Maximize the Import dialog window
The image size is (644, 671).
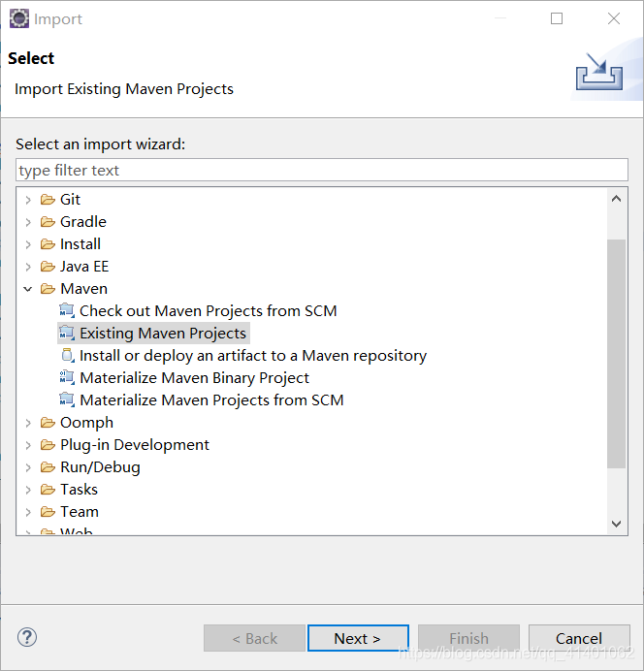coord(557,18)
